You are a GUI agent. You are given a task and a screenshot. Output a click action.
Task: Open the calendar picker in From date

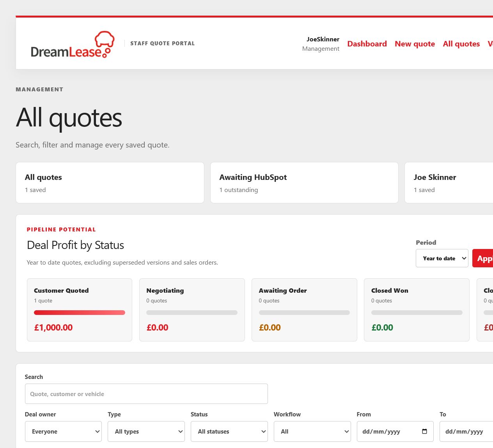424,431
